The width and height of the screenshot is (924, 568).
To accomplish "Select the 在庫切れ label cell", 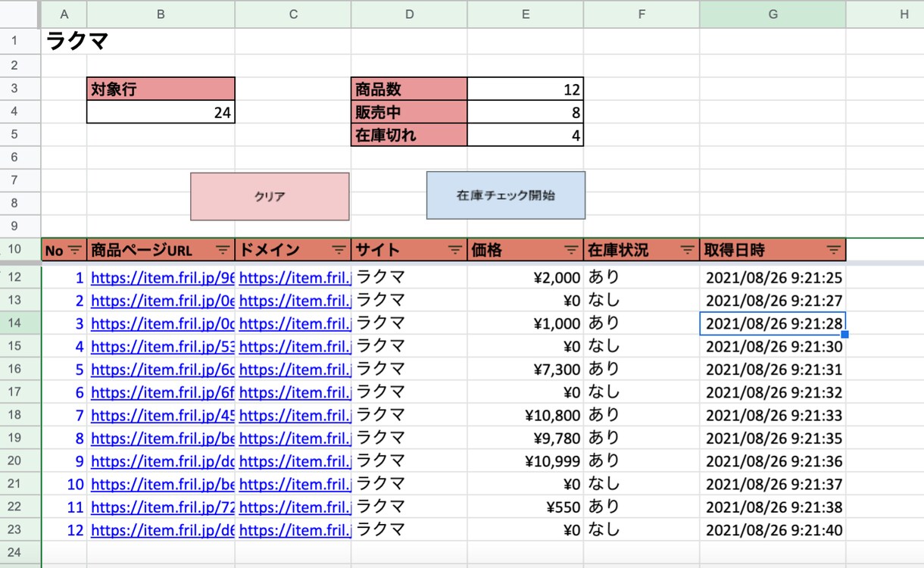I will coord(409,136).
